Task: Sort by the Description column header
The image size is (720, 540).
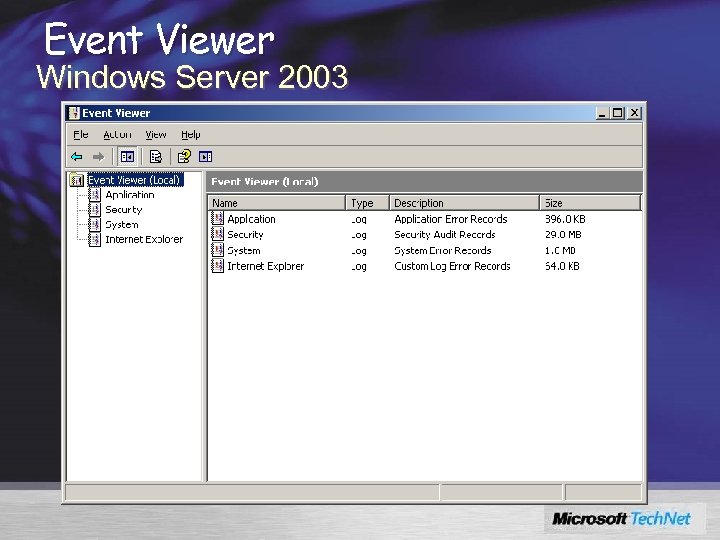Action: 465,203
